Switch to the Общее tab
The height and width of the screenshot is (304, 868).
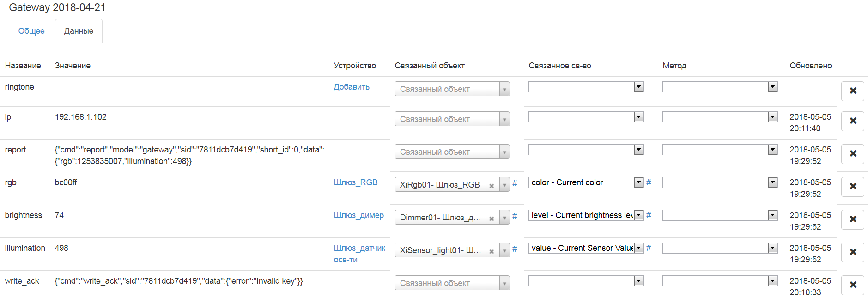31,31
